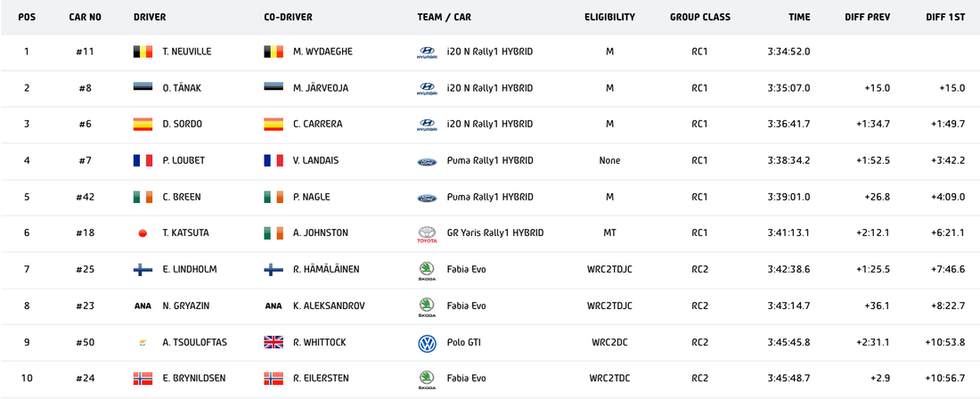Click the French flag next to V. Landais
Image resolution: width=980 pixels, height=399 pixels.
[x=274, y=160]
